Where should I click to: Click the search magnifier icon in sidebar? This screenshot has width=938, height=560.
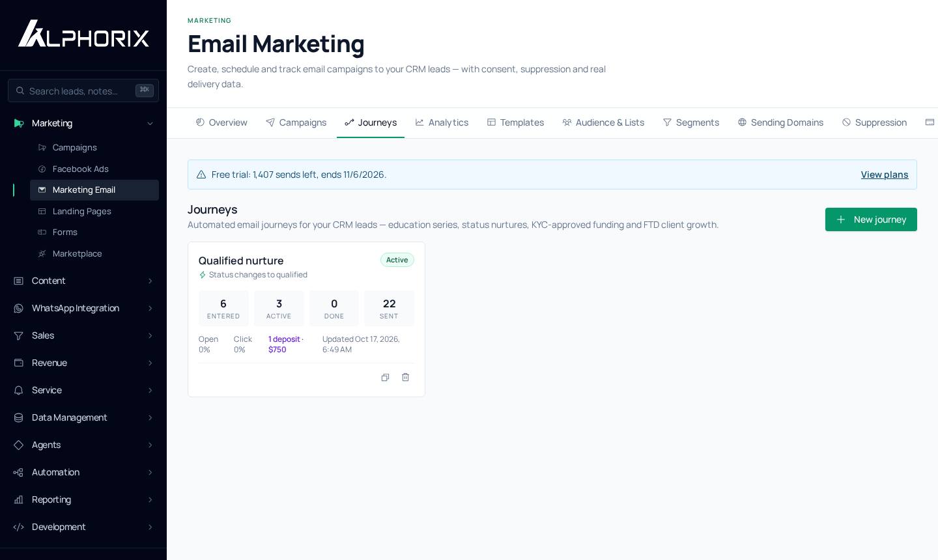tap(20, 91)
